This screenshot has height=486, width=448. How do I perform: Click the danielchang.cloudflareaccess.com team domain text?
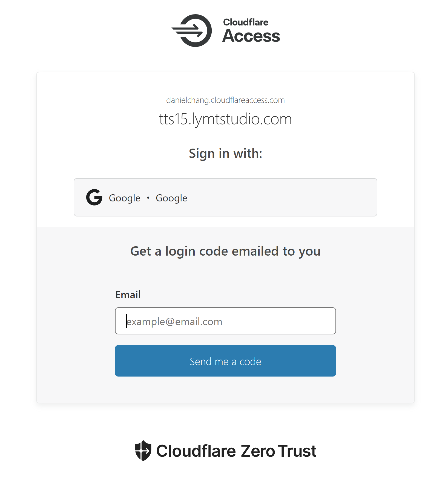tap(225, 100)
